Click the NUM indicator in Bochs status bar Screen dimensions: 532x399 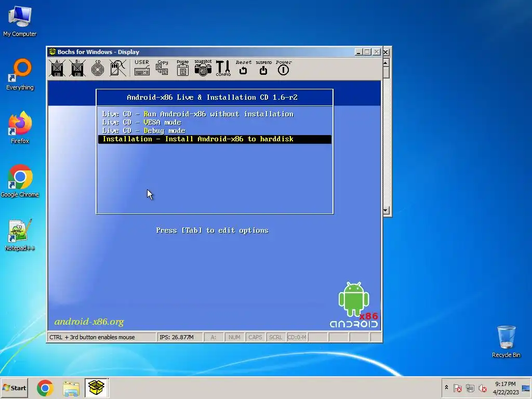tap(234, 337)
